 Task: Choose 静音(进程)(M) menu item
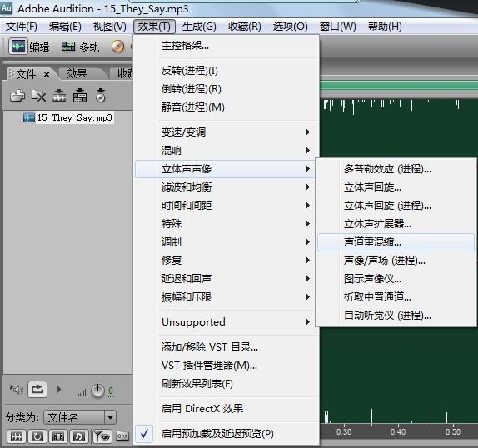coord(227,107)
